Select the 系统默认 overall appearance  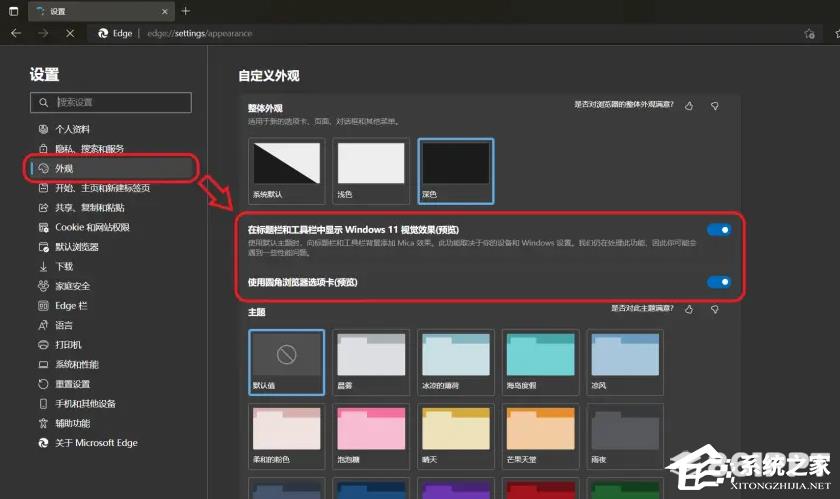287,171
